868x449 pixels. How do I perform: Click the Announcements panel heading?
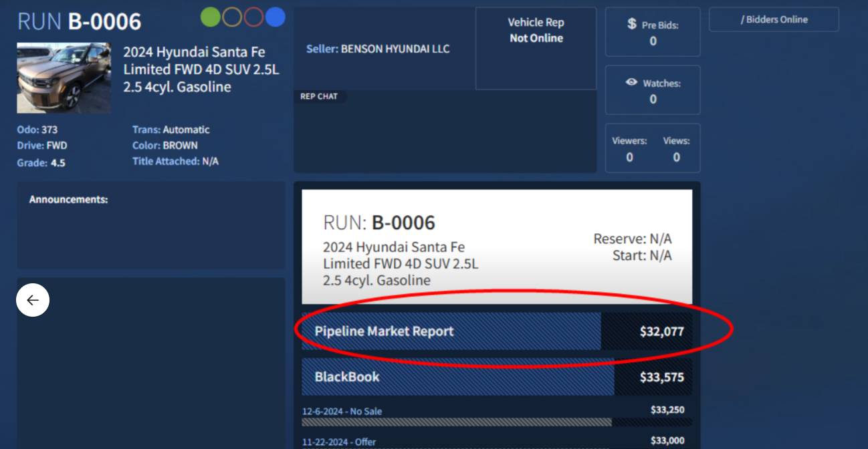(68, 199)
